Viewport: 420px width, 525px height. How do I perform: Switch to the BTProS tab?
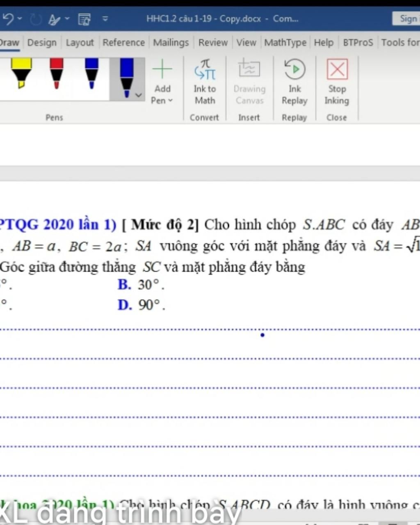(358, 43)
